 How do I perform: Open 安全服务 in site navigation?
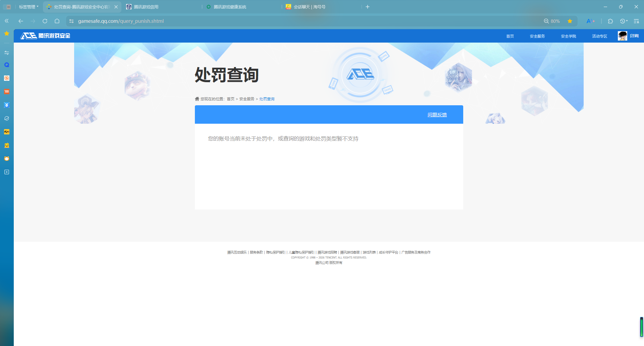pos(537,36)
